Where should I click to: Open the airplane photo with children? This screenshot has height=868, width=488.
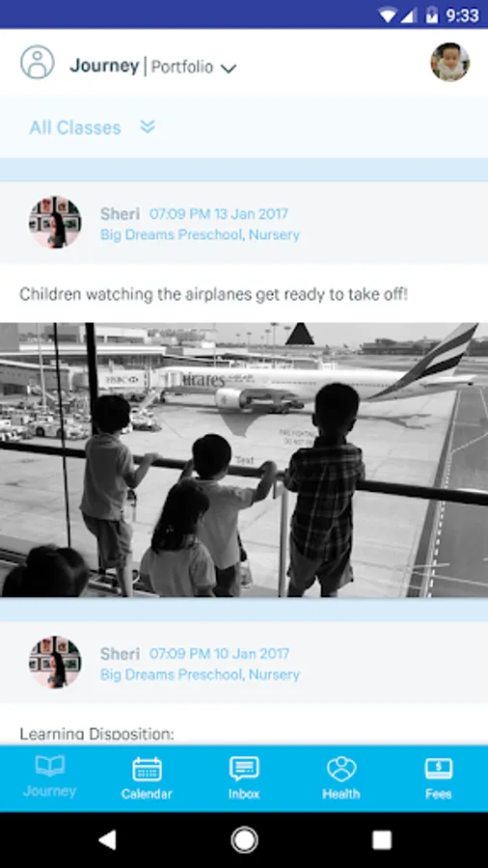[x=244, y=459]
